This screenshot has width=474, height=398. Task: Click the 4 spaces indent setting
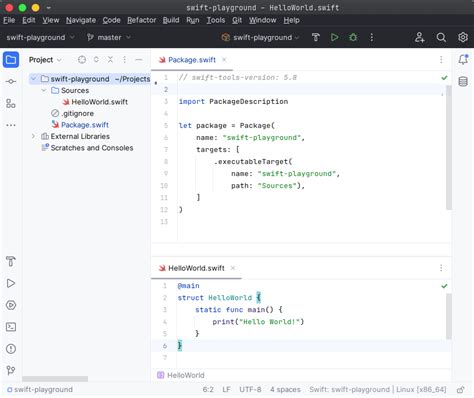(285, 389)
